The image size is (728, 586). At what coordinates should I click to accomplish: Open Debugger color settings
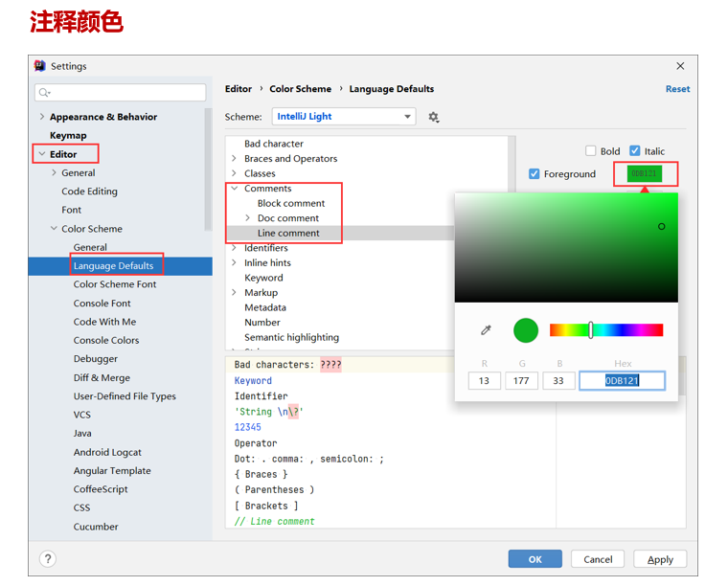96,359
